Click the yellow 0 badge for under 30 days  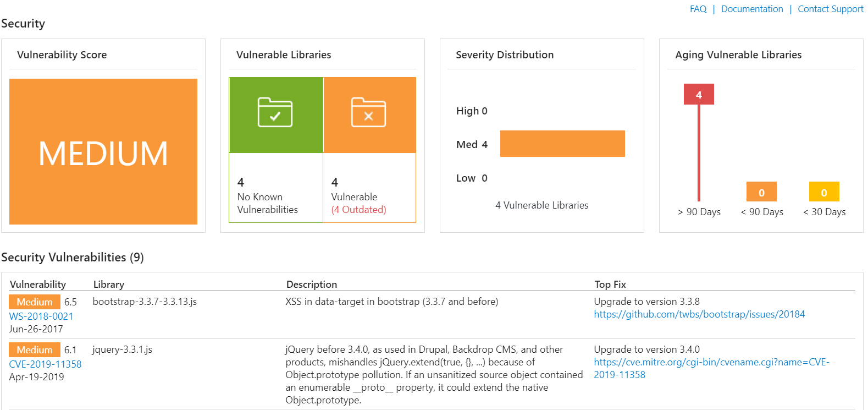tap(823, 192)
